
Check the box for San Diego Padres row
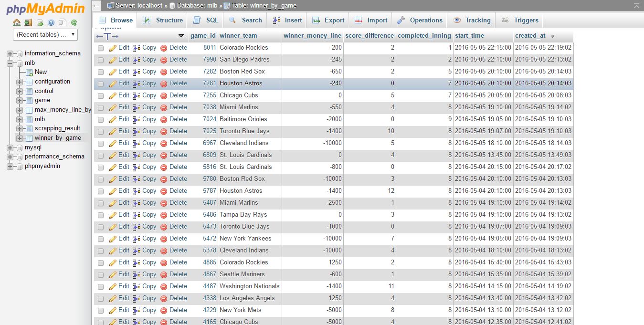tap(101, 60)
